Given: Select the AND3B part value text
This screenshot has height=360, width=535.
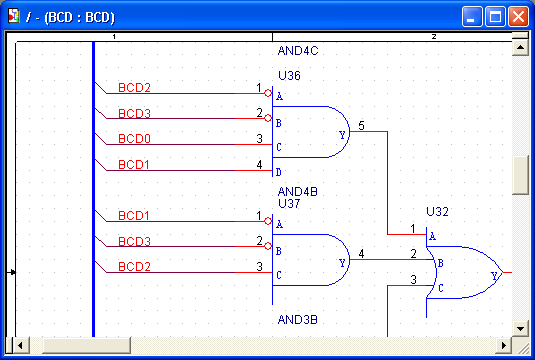Looking at the screenshot, I should (x=298, y=320).
